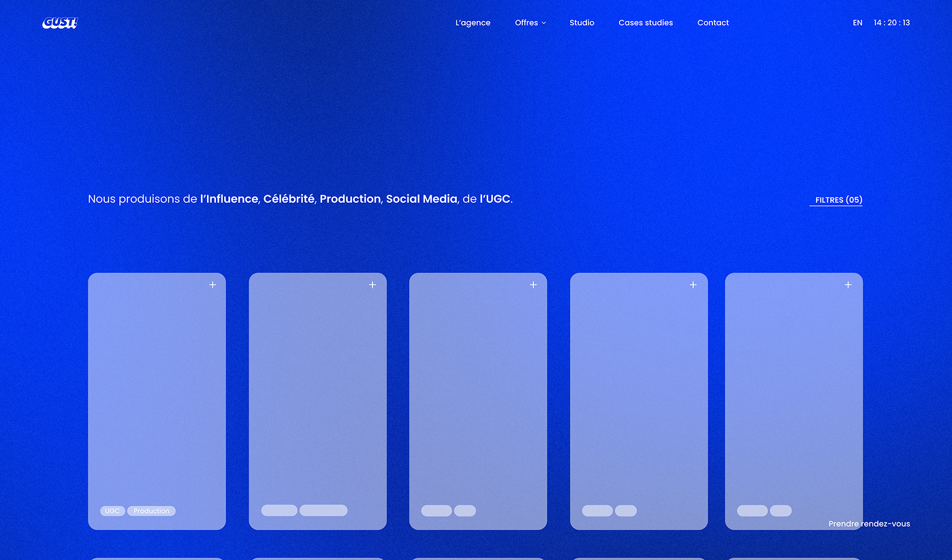
Task: Select the Production tag on the first card
Action: click(x=151, y=510)
